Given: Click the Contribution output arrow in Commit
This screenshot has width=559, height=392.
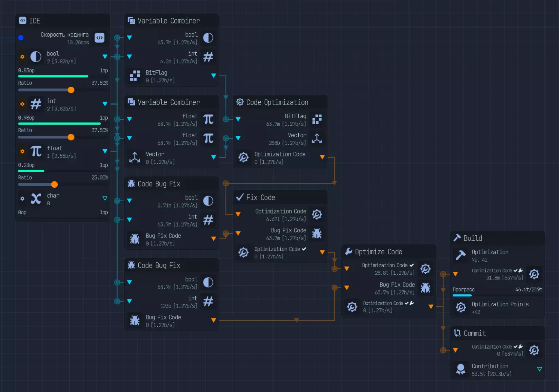Looking at the screenshot, I should 539,369.
